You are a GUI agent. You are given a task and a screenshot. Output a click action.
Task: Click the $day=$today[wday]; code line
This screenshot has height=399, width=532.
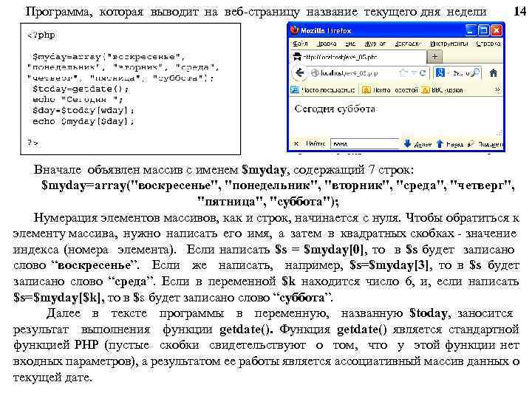tap(83, 110)
